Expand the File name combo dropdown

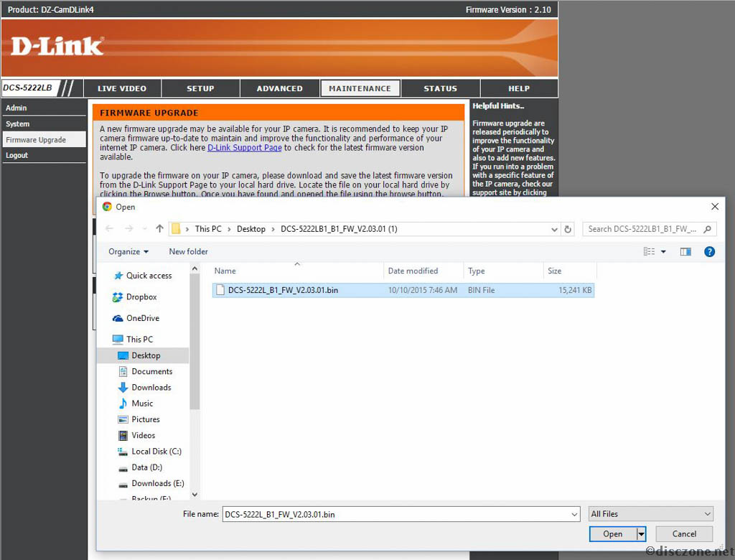574,515
